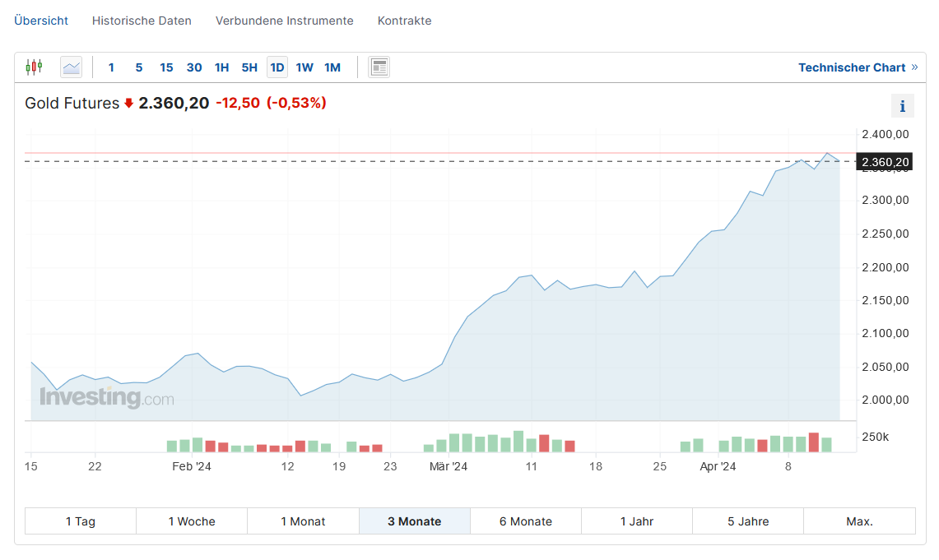Open the Historische Daten tab
939x560 pixels.
pos(142,21)
